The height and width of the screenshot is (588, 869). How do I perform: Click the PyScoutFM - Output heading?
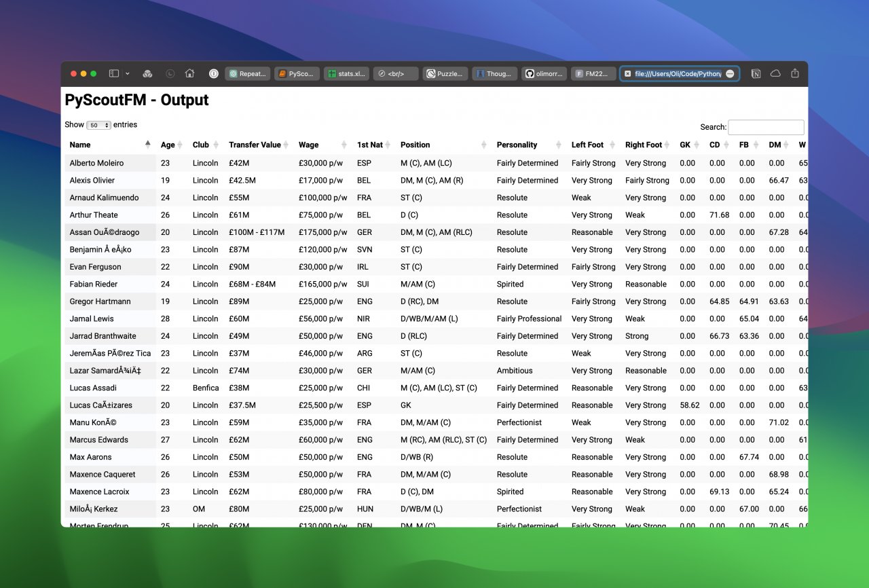pyautogui.click(x=136, y=100)
